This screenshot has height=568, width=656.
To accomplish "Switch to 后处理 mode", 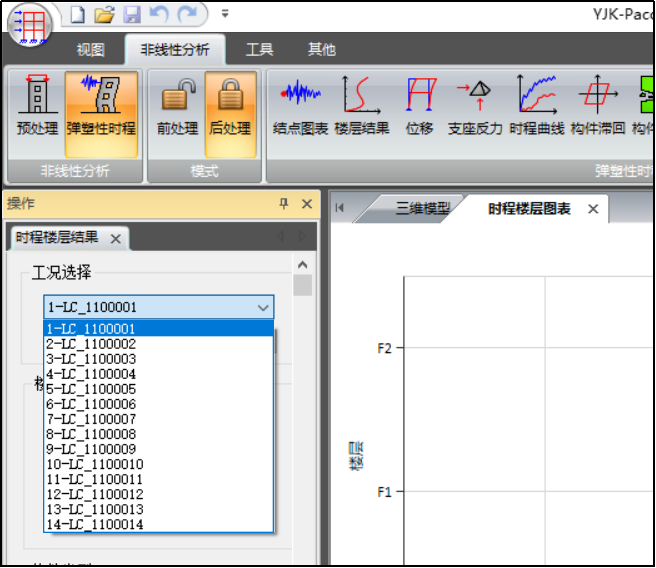I will [x=231, y=114].
